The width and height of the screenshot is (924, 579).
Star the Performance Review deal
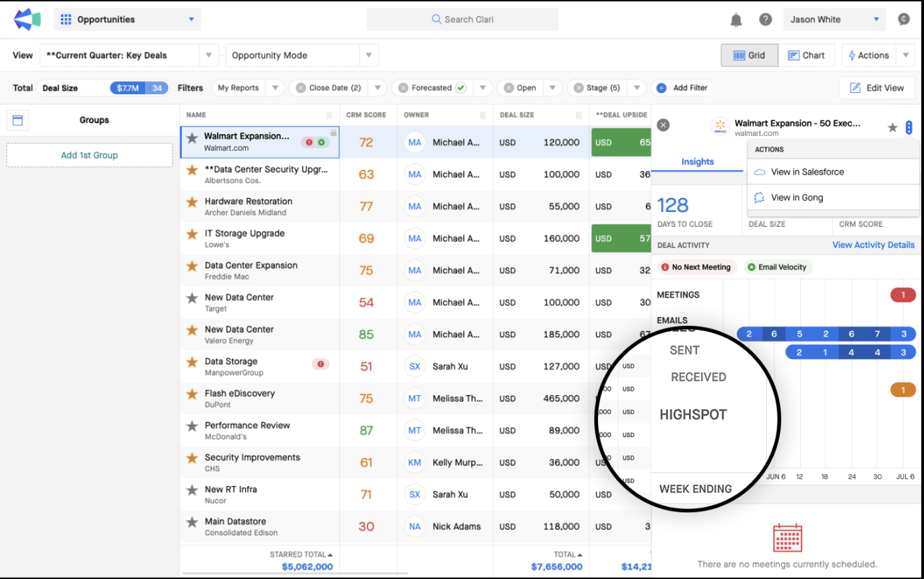coord(192,425)
